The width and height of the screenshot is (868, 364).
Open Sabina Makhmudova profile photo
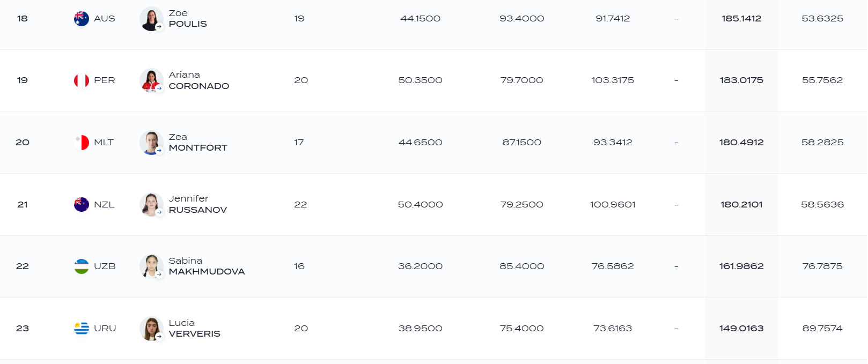tap(151, 266)
